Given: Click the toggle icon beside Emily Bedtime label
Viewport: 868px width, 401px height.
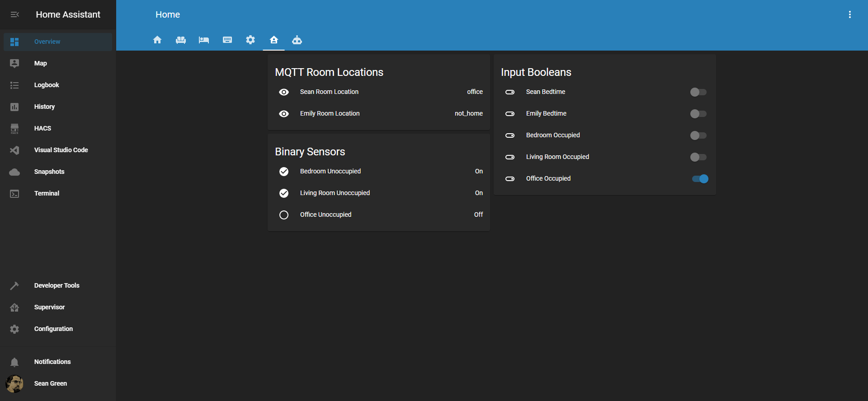Looking at the screenshot, I should 510,114.
